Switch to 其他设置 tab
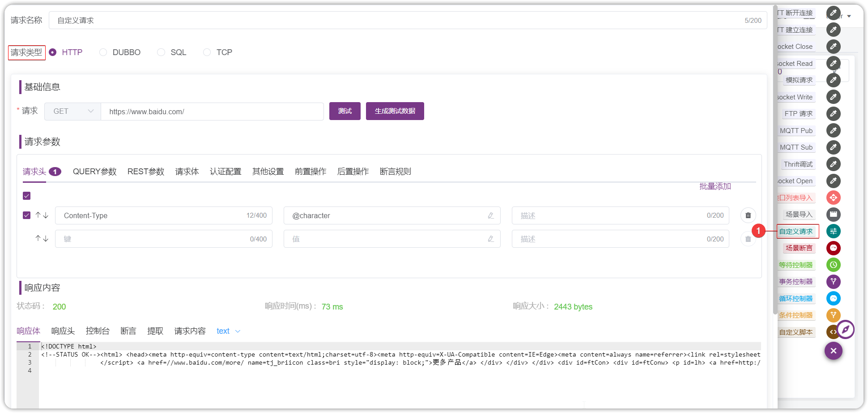 tap(268, 172)
